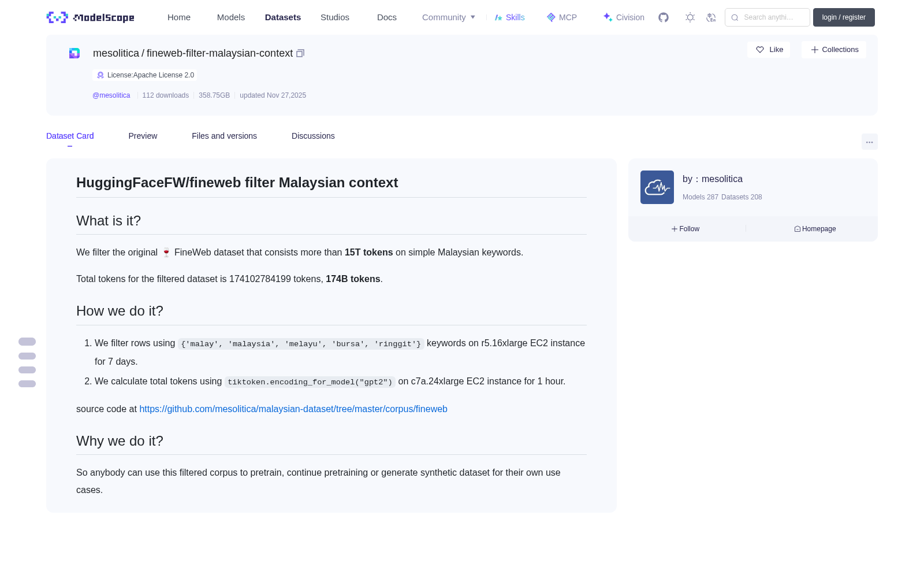Open the GitHub source code link

293,409
